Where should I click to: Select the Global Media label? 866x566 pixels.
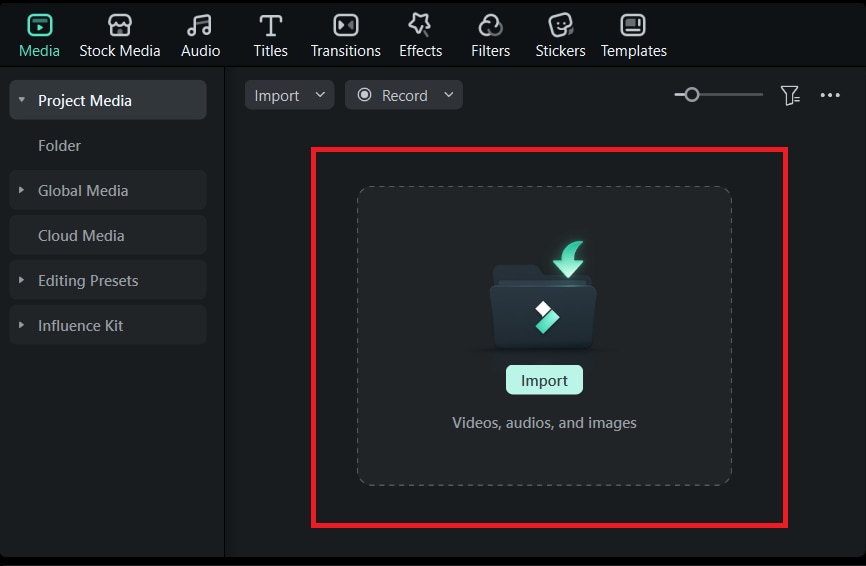[x=83, y=191]
